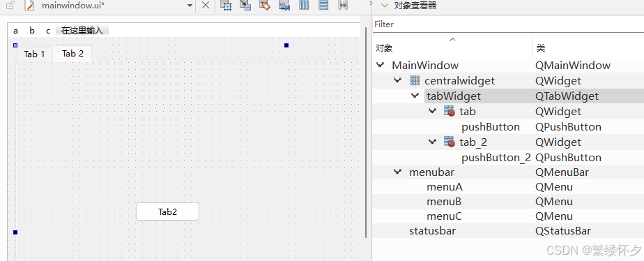Select menuA in the object tree
Viewport: 644px width, 261px height.
(x=445, y=187)
